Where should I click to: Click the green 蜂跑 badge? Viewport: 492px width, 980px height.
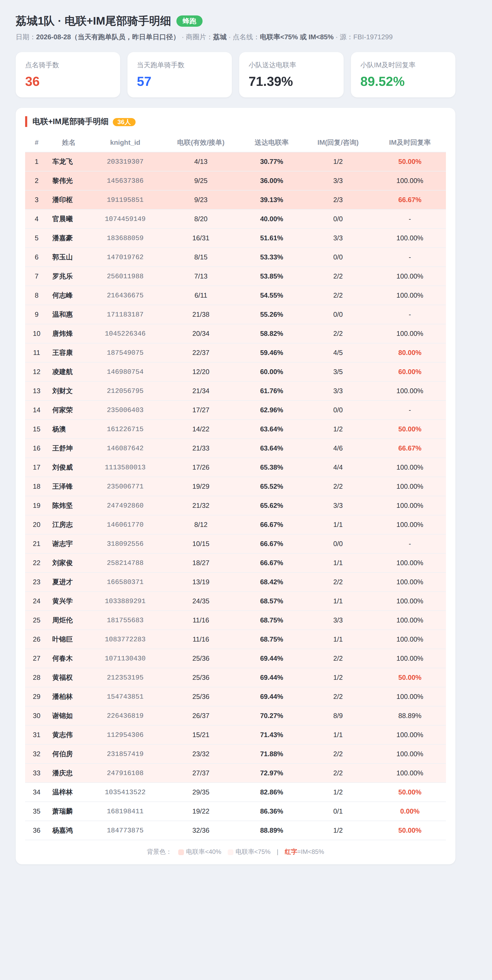pos(189,21)
